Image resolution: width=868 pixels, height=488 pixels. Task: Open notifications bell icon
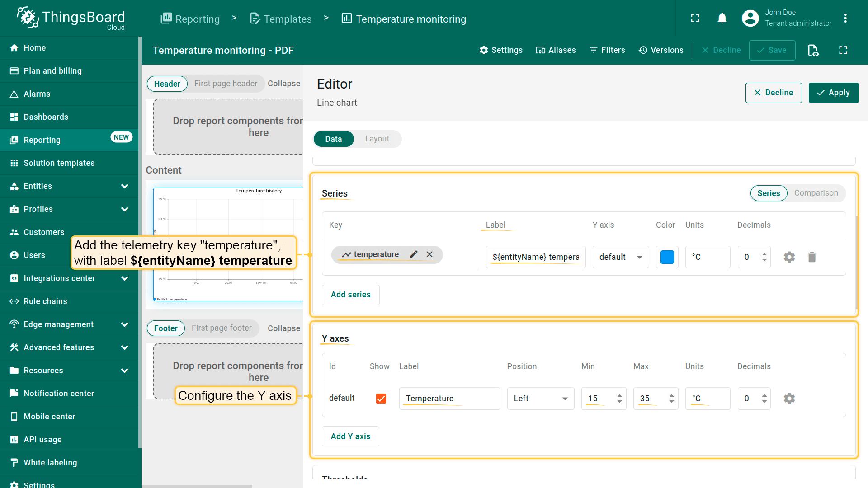click(x=722, y=19)
